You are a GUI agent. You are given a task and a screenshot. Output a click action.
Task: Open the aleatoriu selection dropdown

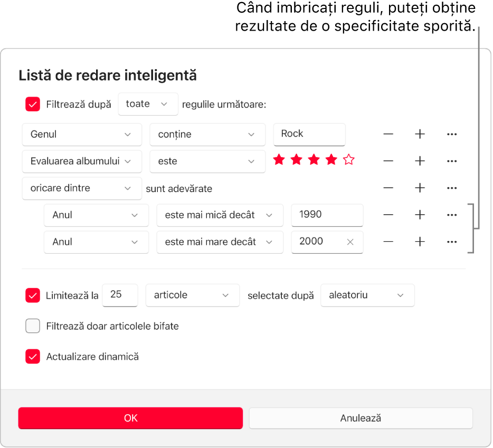click(367, 296)
